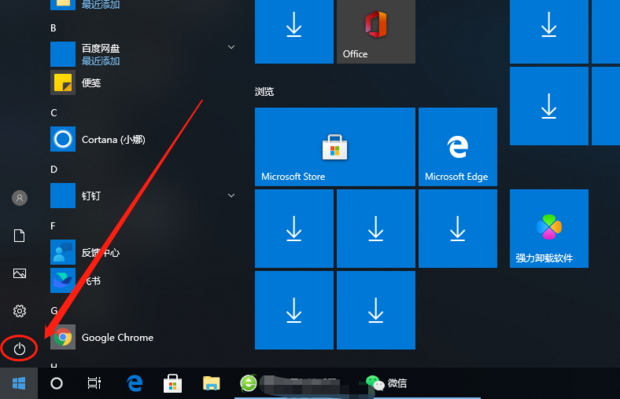Open the Microsoft Edge tile

pyautogui.click(x=457, y=147)
